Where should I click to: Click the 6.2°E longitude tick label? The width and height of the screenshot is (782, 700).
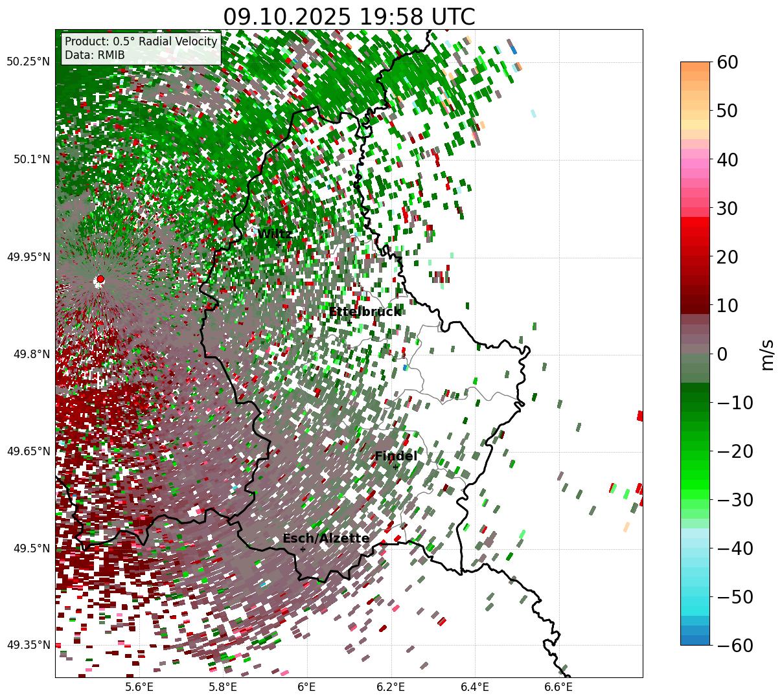(x=391, y=687)
